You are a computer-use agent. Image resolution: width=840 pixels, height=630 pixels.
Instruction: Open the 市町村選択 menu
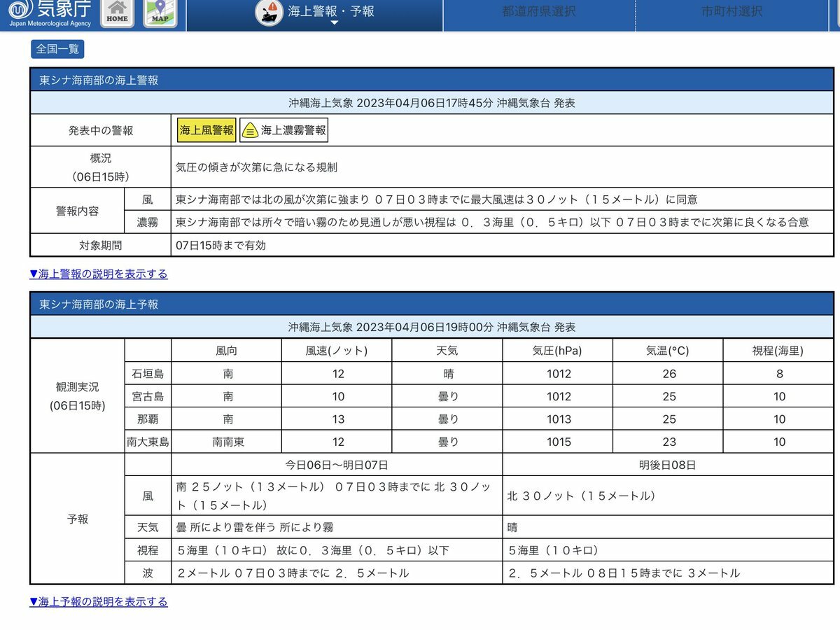click(731, 11)
